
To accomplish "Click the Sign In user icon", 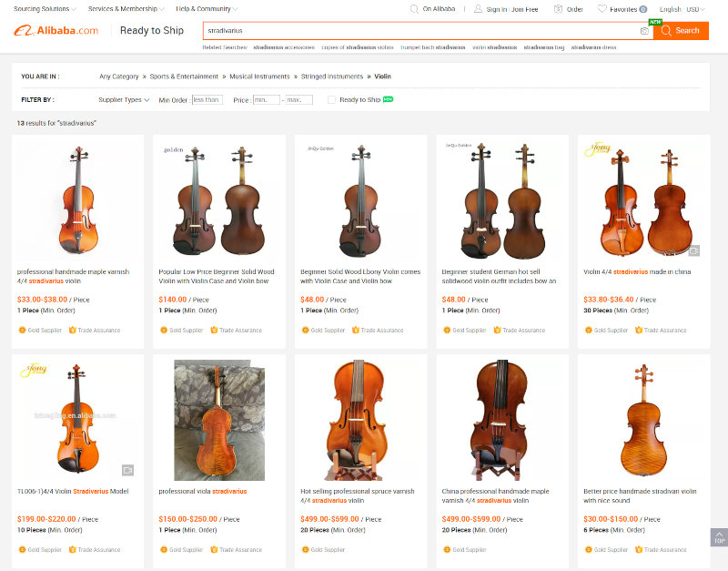I will 478,9.
